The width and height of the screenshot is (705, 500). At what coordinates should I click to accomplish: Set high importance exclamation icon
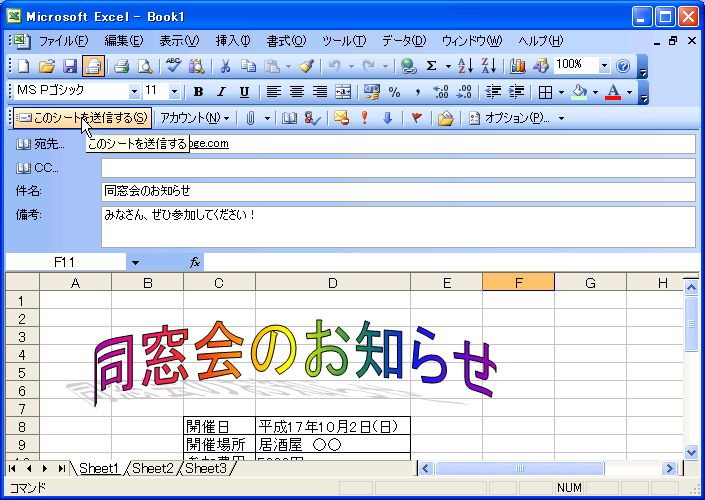coord(364,118)
